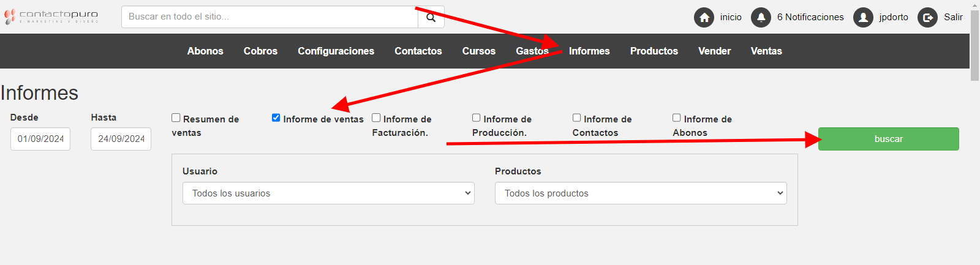The image size is (980, 265).
Task: Expand the Usuario dropdown
Action: point(328,193)
